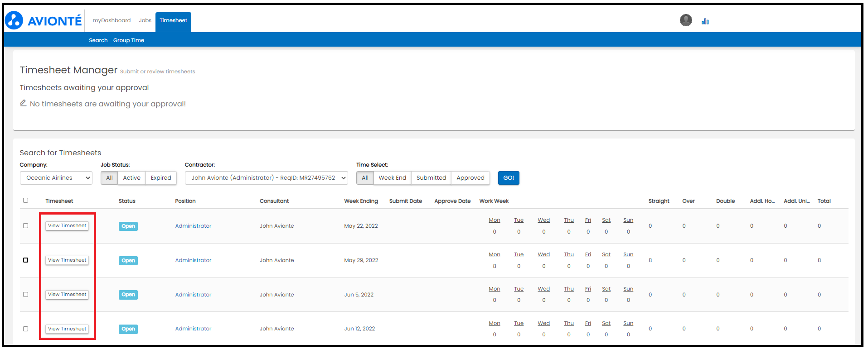The height and width of the screenshot is (349, 868).
Task: Open the Contractor dropdown for John Avionte
Action: pos(267,178)
